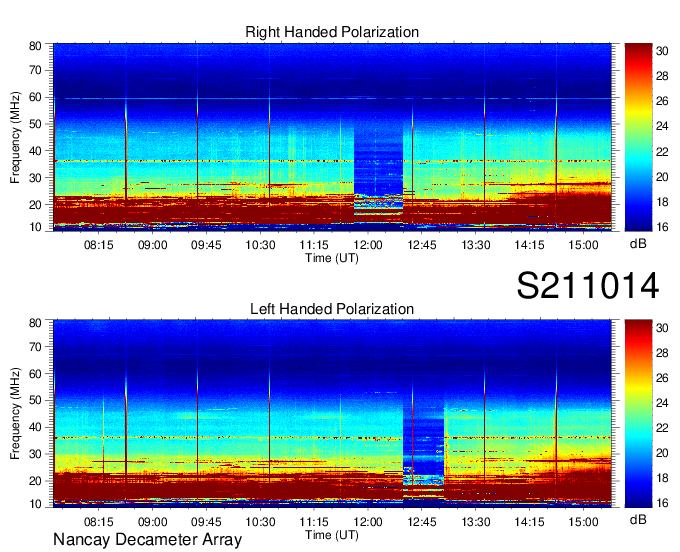This screenshot has height=552, width=680.
Task: Click the 13:30 time tick of the Left Handed plot
Action: point(476,522)
